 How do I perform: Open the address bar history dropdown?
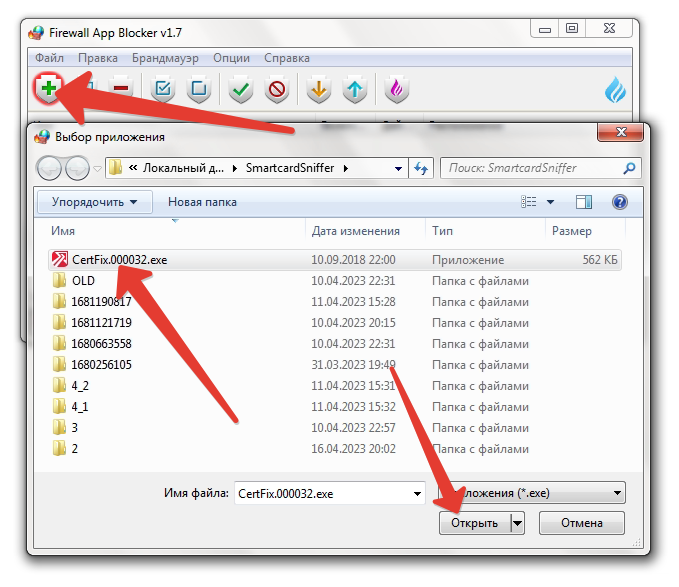pyautogui.click(x=398, y=168)
